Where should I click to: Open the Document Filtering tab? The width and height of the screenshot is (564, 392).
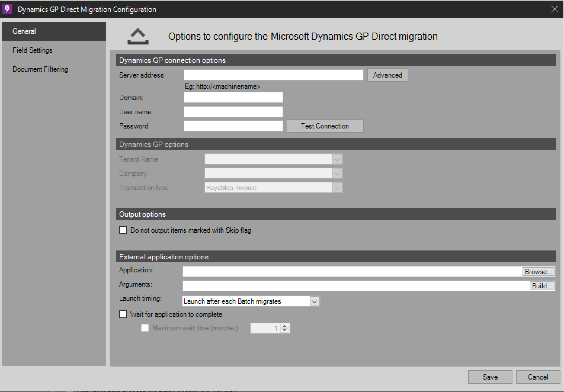coord(54,69)
